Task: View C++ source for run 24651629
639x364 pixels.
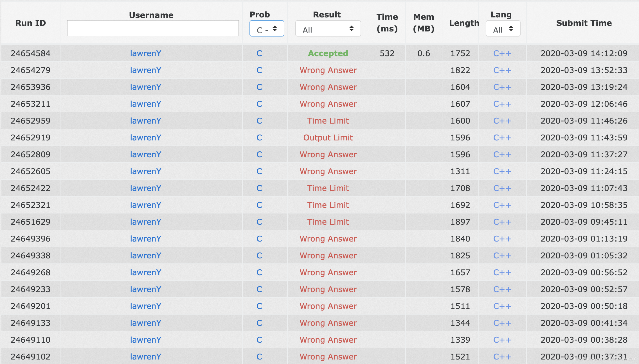Action: click(x=502, y=222)
